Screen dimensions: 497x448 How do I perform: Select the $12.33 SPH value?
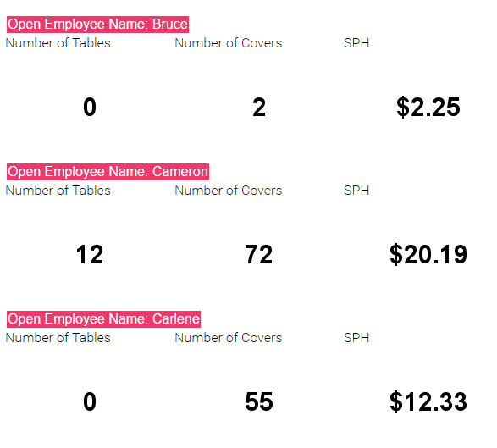(428, 401)
